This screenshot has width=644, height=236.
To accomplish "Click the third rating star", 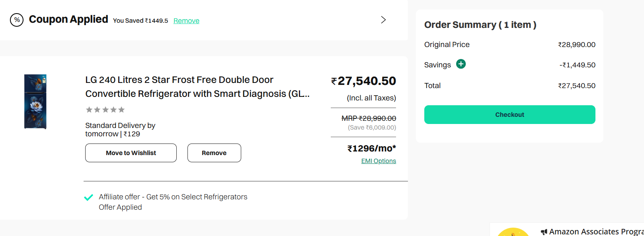I will [105, 110].
